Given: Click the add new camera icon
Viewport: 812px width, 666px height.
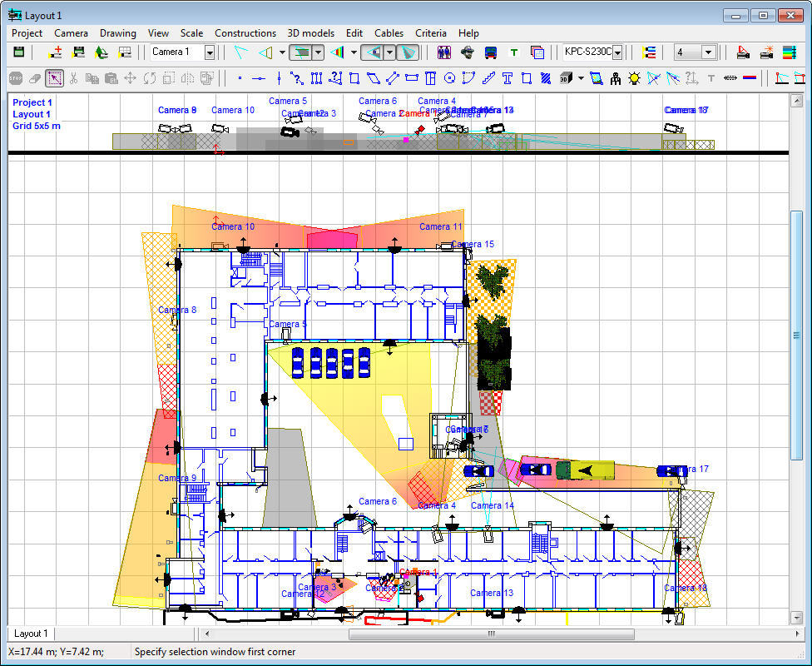Looking at the screenshot, I should pyautogui.click(x=55, y=52).
